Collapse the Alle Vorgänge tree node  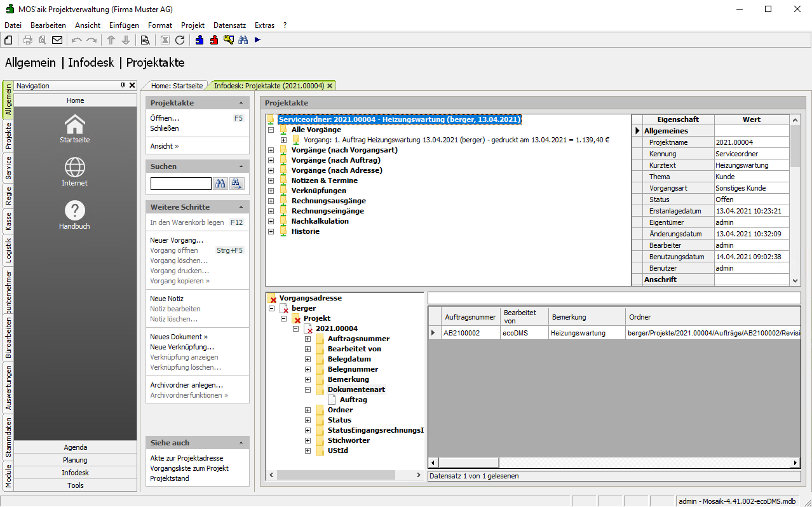tap(271, 130)
